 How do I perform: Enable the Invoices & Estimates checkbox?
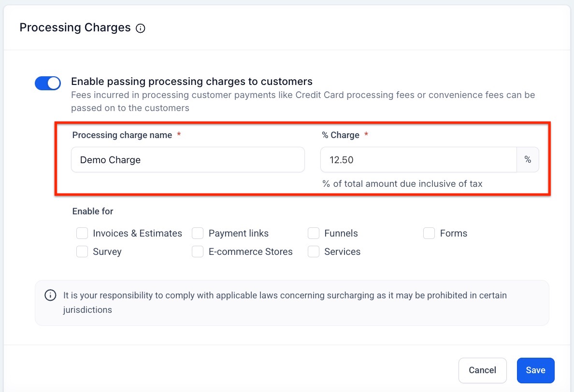pyautogui.click(x=83, y=234)
